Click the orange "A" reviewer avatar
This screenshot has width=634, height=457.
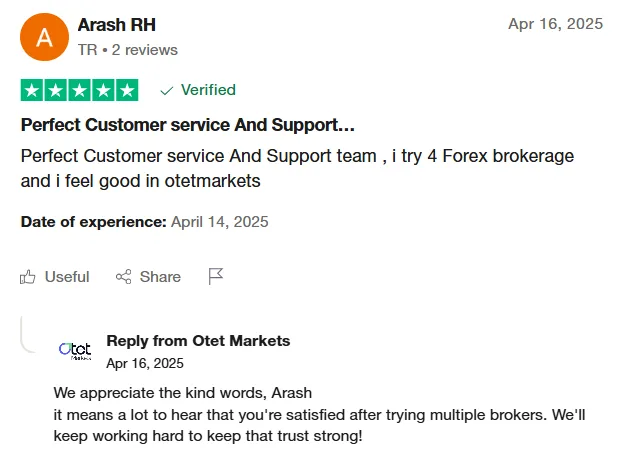click(x=44, y=37)
